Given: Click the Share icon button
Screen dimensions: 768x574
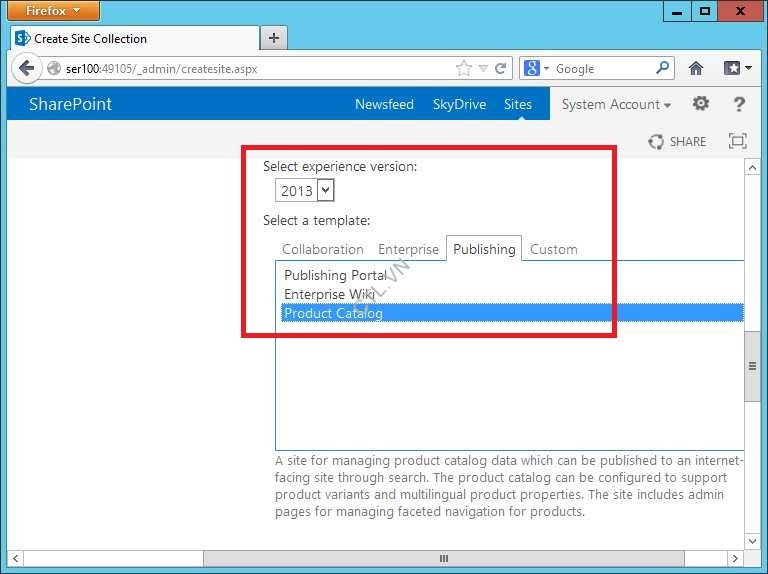Looking at the screenshot, I should pyautogui.click(x=677, y=141).
